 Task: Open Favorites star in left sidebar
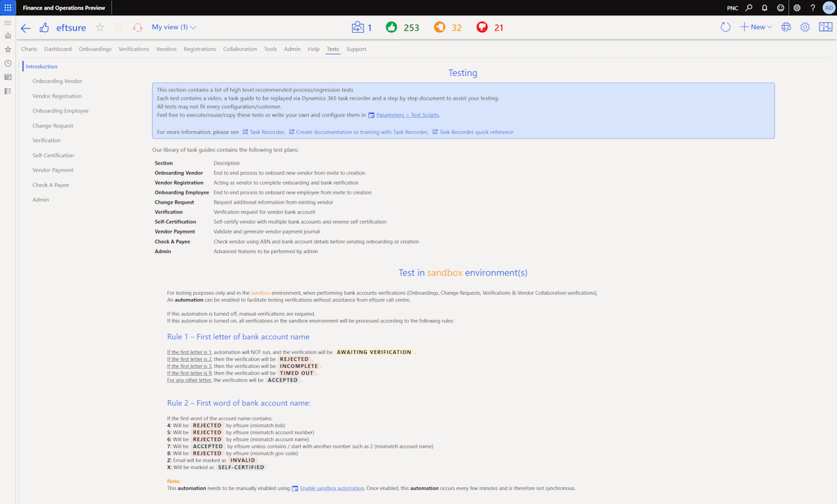coord(8,49)
